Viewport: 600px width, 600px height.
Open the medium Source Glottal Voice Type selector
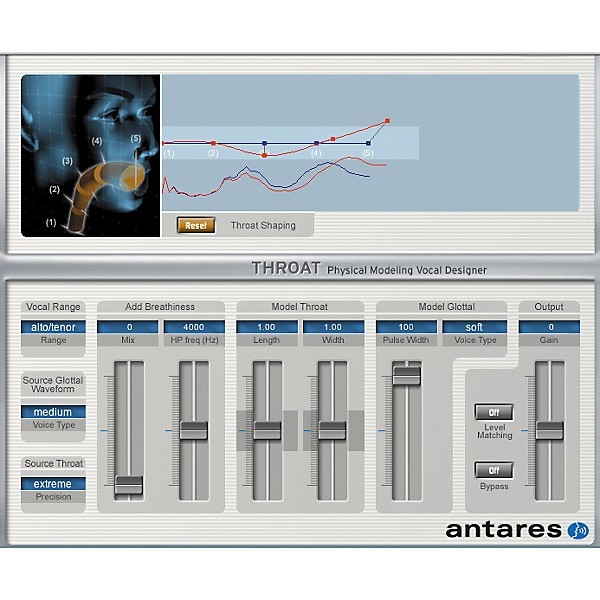pos(53,412)
